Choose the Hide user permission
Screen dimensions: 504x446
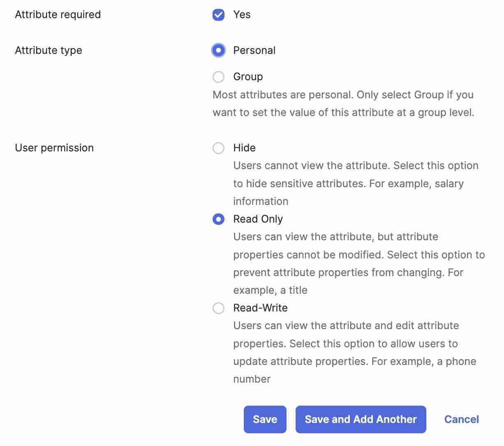(x=218, y=148)
